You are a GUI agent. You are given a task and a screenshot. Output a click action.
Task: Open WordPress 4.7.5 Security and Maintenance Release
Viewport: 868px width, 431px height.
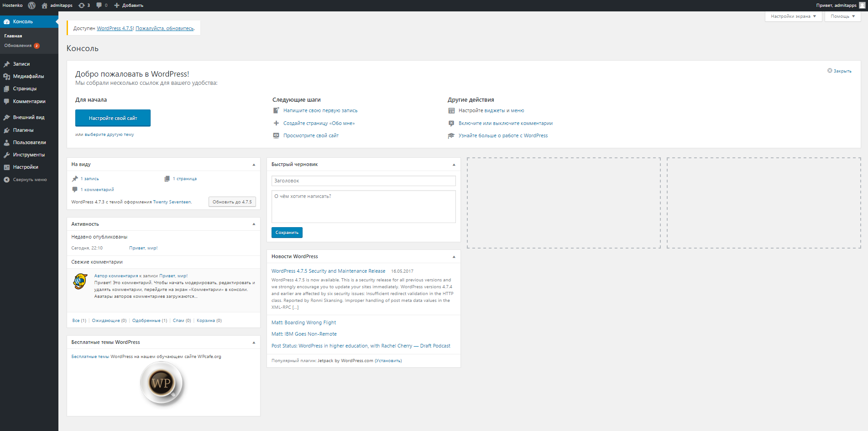(x=328, y=271)
